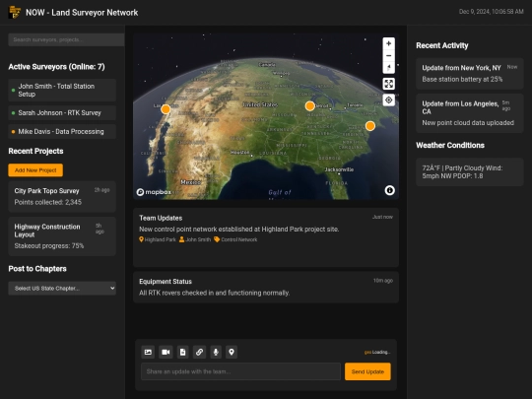The height and width of the screenshot is (399, 532).
Task: Focus the Share an update text field
Action: point(240,371)
